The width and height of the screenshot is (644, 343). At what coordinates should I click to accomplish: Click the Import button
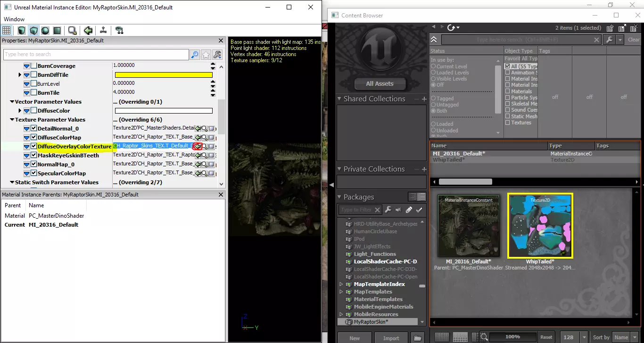click(x=391, y=338)
